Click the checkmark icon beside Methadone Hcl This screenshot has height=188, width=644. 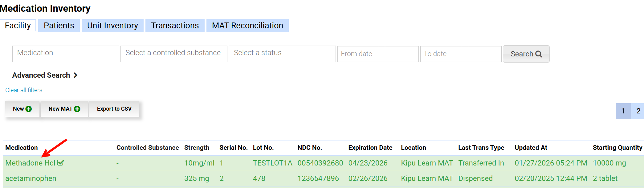pos(61,163)
